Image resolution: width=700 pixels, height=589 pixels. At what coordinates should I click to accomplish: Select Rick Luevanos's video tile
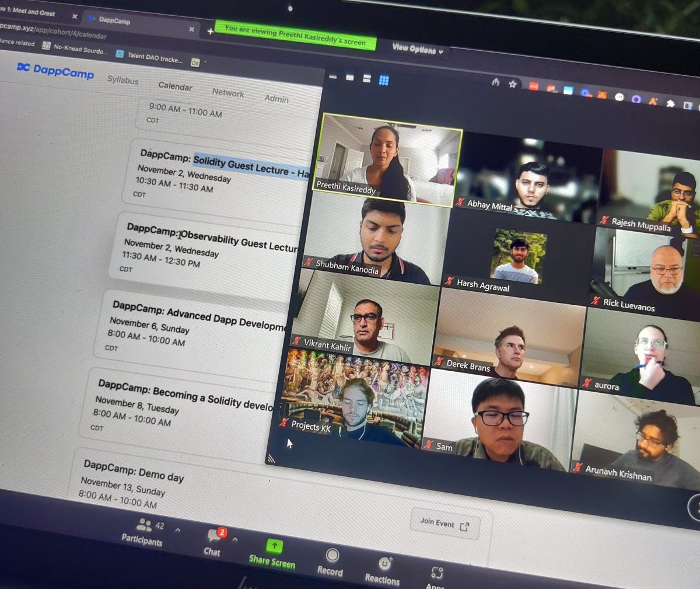point(644,270)
